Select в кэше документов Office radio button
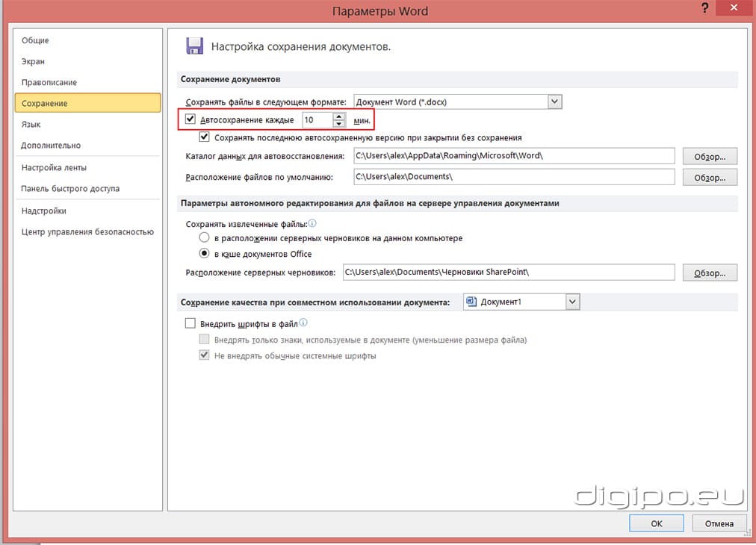The height and width of the screenshot is (545, 756). coord(205,254)
